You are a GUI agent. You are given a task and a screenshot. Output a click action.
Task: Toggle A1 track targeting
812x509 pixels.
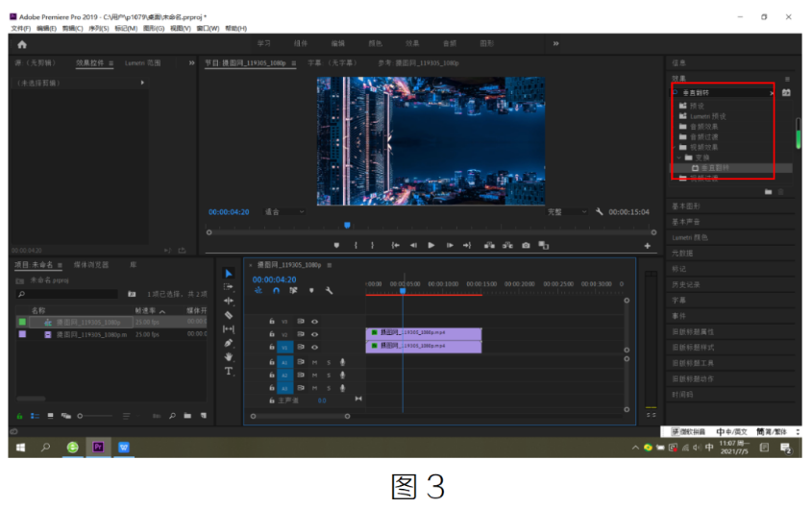click(x=284, y=362)
